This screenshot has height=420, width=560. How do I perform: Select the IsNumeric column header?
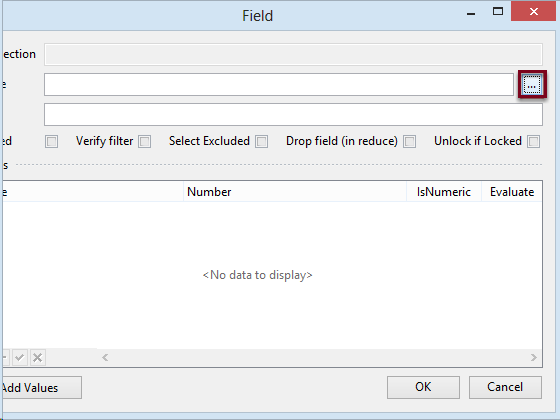[x=444, y=192]
